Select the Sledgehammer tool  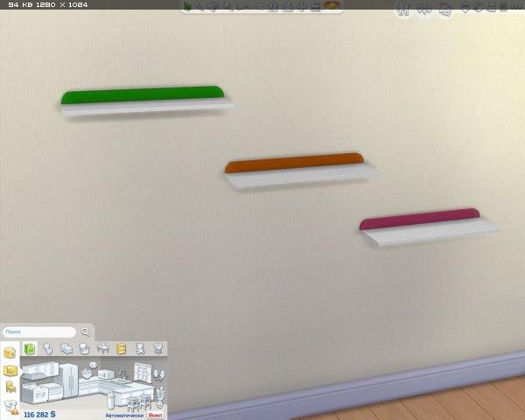tap(228, 6)
